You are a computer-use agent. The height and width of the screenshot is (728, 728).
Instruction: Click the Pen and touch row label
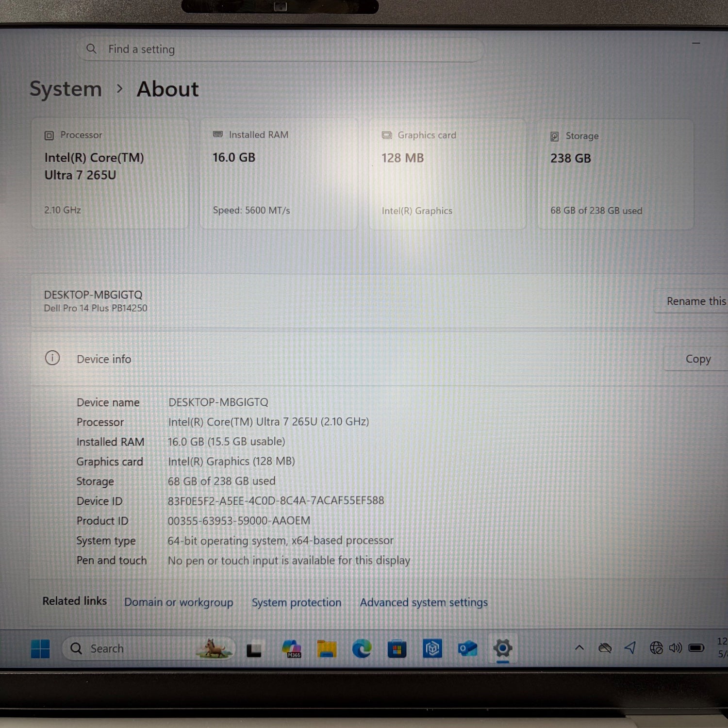click(x=112, y=561)
